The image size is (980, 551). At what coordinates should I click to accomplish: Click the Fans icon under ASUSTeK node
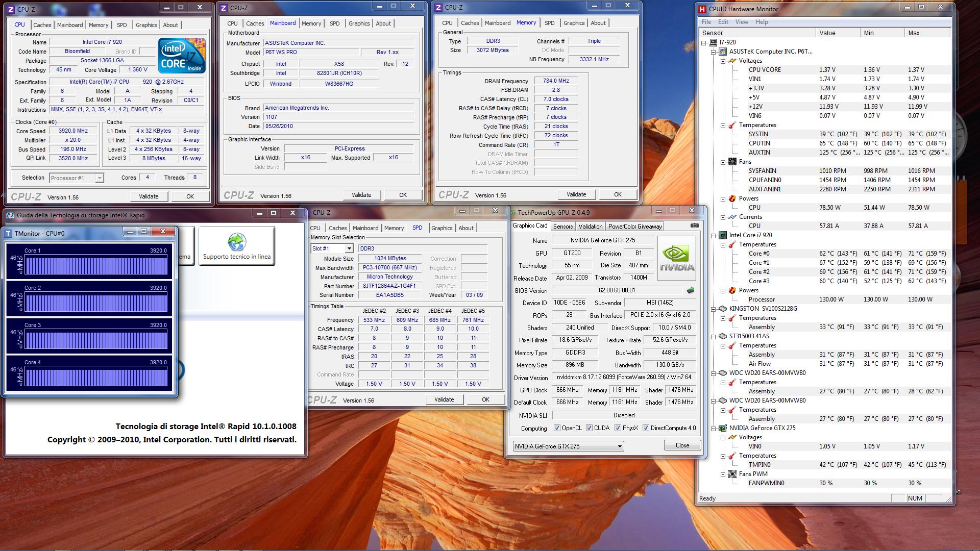[x=732, y=162]
